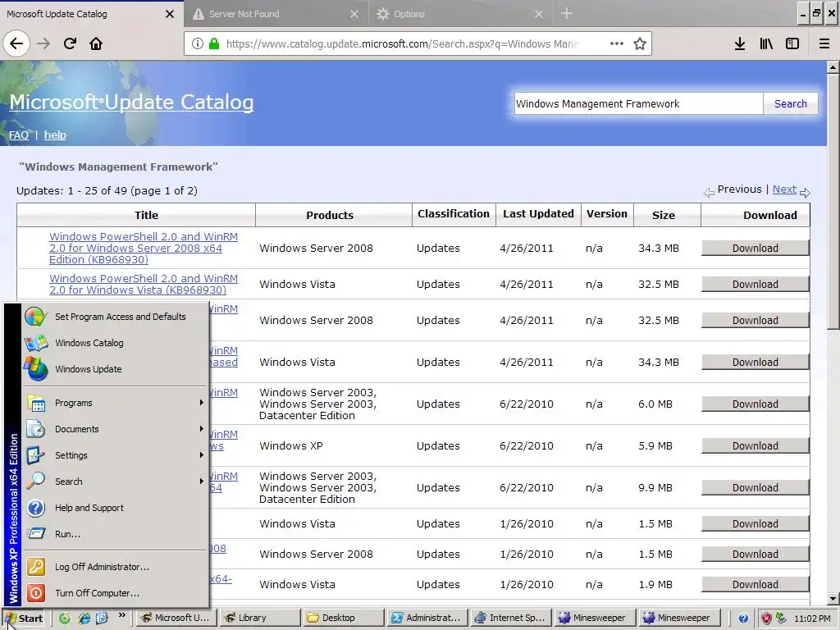Screen dimensions: 840x630
Task: Switch to the Server Not Found tab
Action: tap(276, 14)
